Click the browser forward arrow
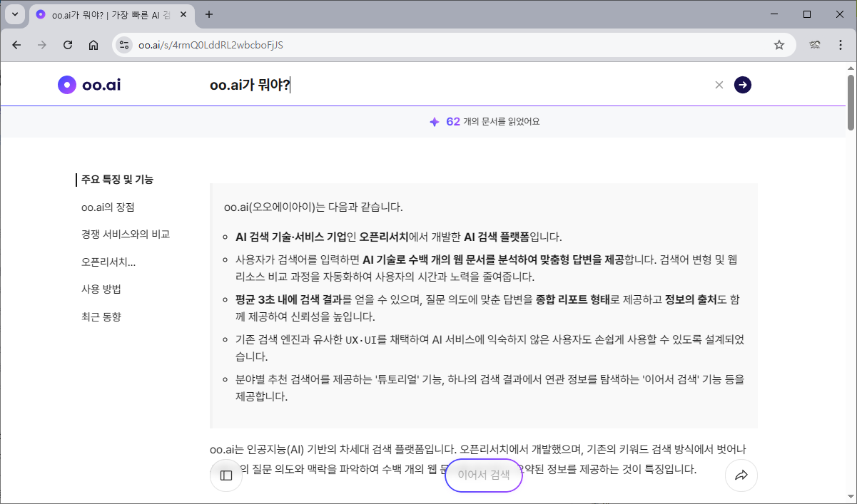The image size is (857, 504). tap(42, 45)
